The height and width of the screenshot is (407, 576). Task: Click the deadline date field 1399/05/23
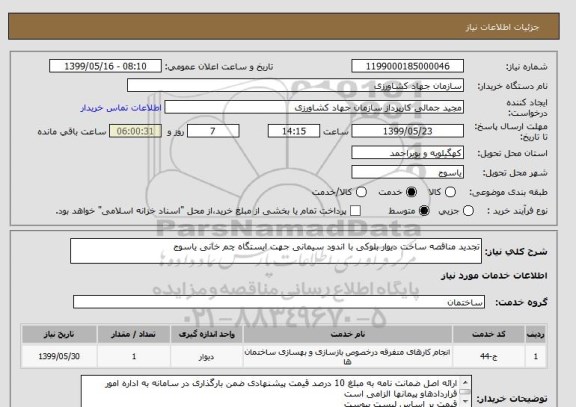click(x=407, y=131)
